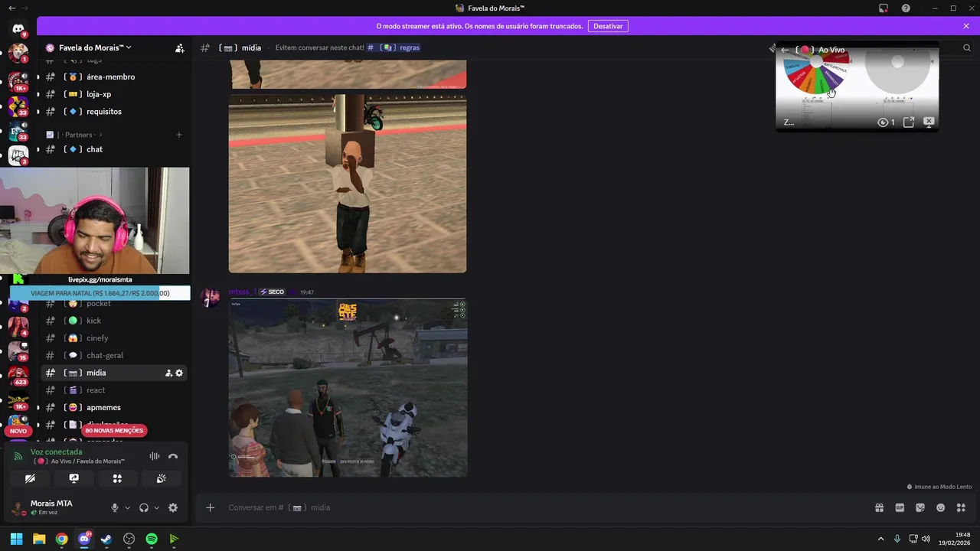Open the oil pump night scene screenshot

coord(348,388)
